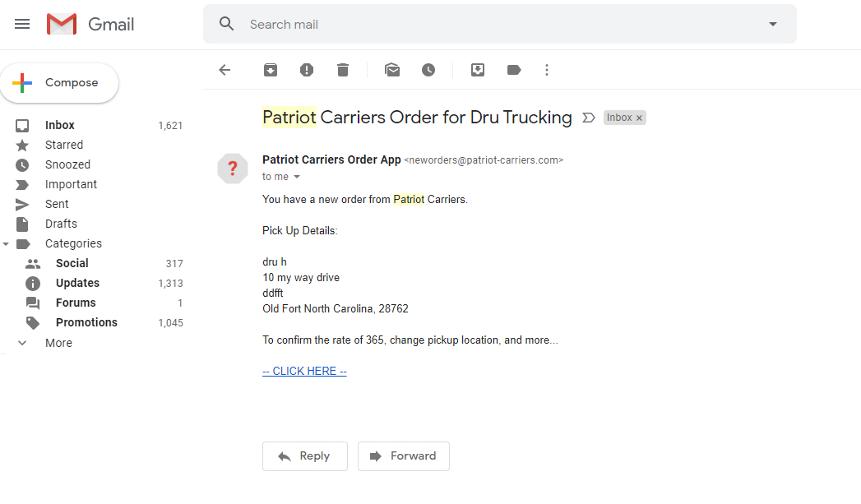Report this email as spam
861x504 pixels.
307,70
